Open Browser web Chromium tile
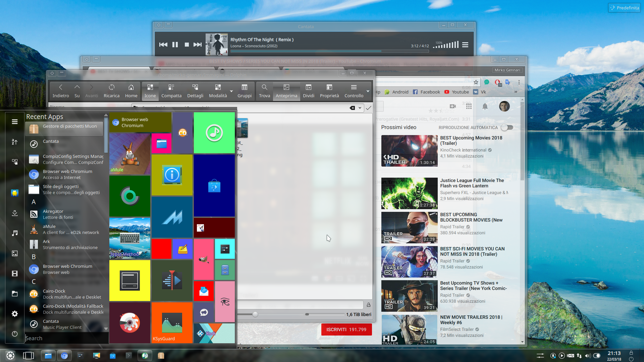The width and height of the screenshot is (644, 362). point(140,122)
